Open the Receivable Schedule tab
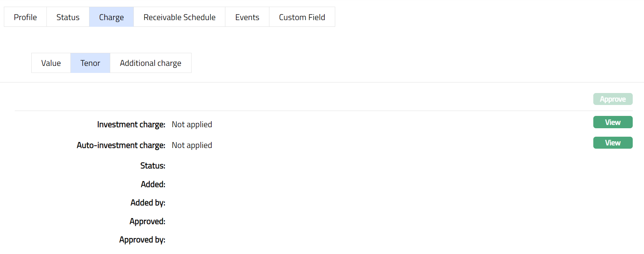The width and height of the screenshot is (644, 254). pos(179,17)
